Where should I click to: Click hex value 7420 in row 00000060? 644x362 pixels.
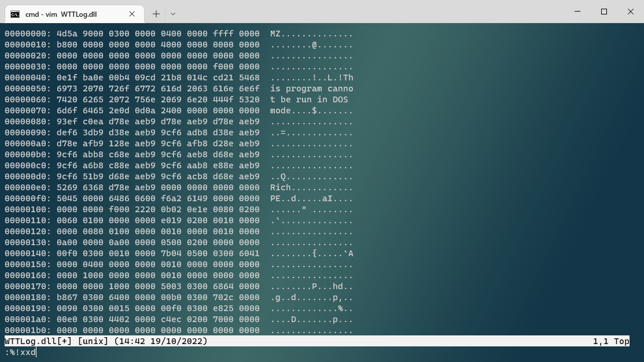67,99
